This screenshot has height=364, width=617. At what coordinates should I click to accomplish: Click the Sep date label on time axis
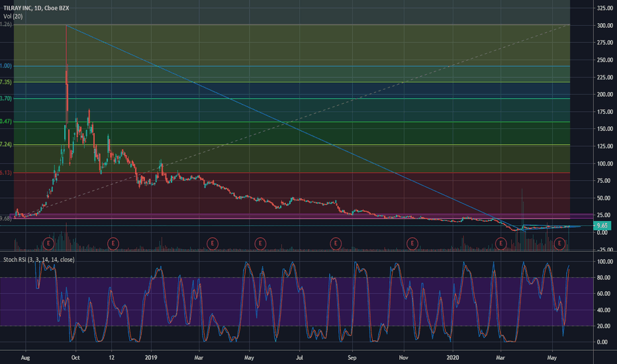pos(352,357)
